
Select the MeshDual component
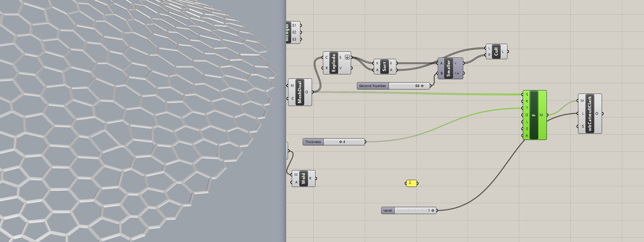300,92
